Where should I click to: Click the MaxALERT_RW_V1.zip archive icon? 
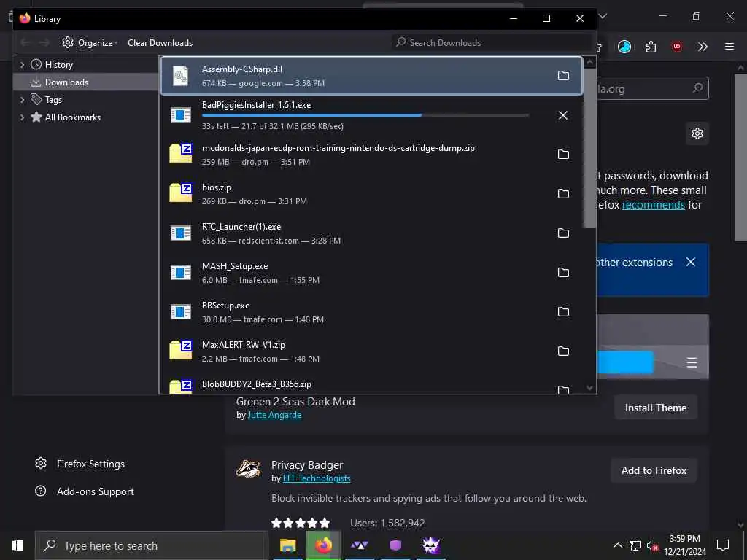click(181, 349)
